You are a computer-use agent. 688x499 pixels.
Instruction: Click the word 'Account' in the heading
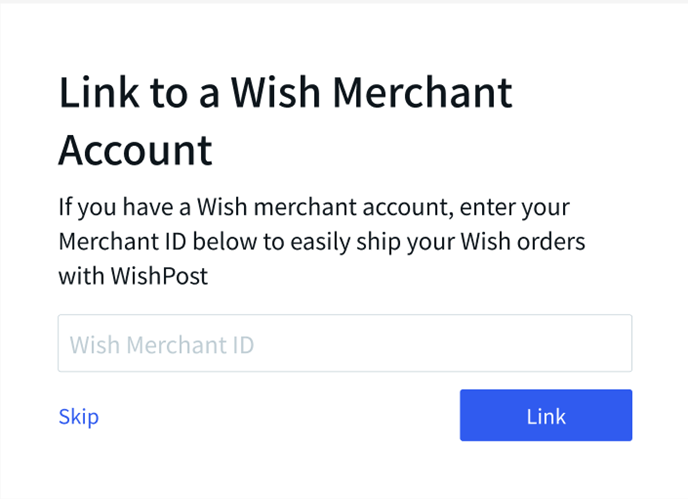(x=136, y=150)
